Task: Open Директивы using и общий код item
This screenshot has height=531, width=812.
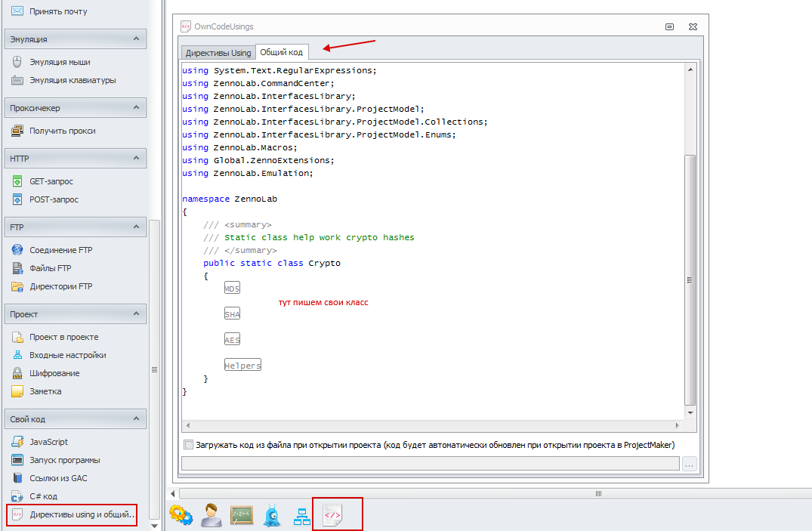Action: (72, 514)
